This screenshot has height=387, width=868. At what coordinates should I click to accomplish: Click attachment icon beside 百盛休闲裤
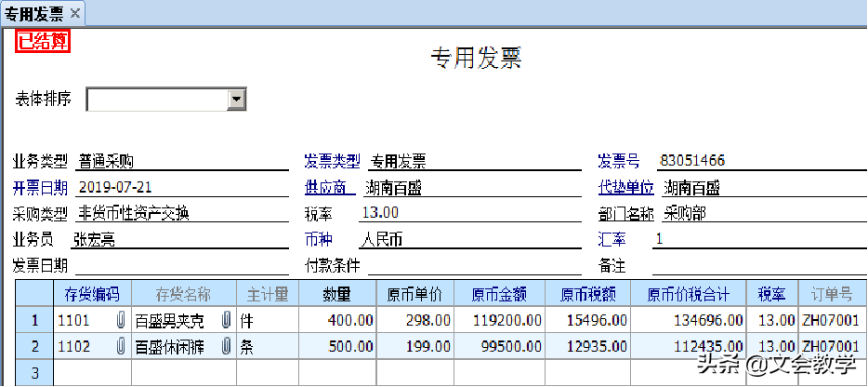pos(226,346)
